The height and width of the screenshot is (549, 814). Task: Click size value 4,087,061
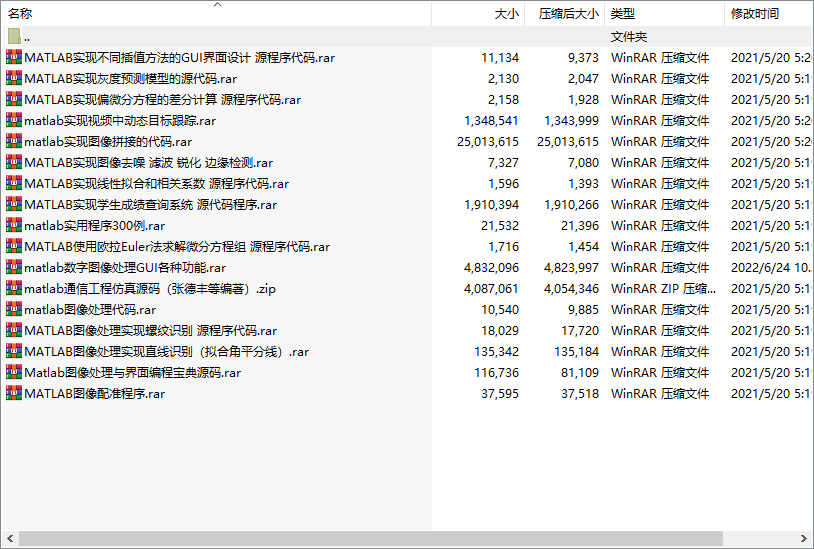coord(491,289)
